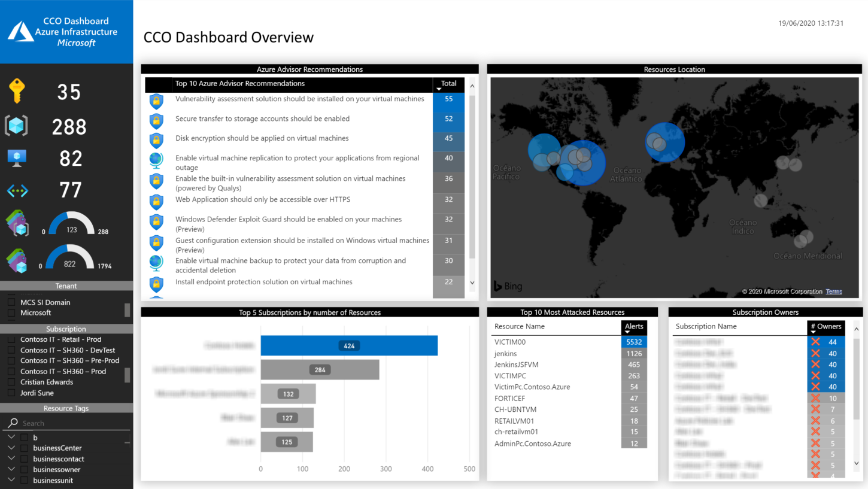Click the red X icon in the 6 owners row
Screen dimensions: 868x489
pyautogui.click(x=815, y=421)
